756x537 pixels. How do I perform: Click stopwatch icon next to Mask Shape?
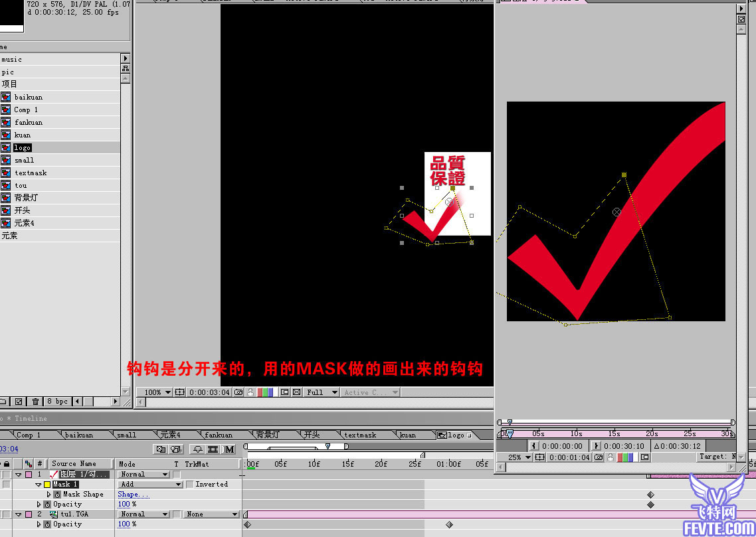(x=57, y=495)
